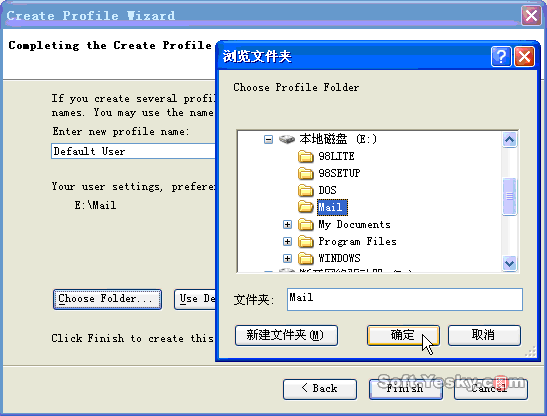Select the My Documents folder name
The height and width of the screenshot is (416, 547).
click(354, 224)
